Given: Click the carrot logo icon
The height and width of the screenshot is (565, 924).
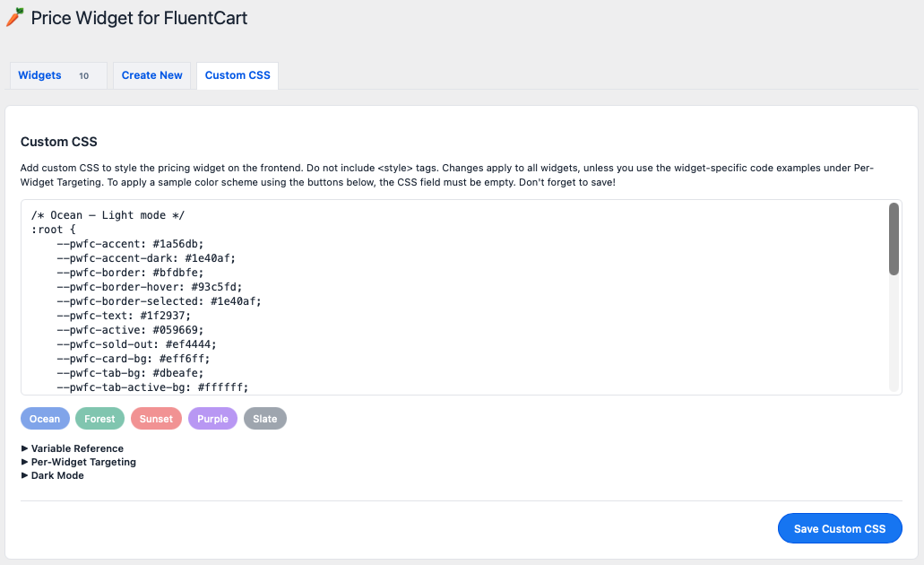Looking at the screenshot, I should click(x=14, y=17).
